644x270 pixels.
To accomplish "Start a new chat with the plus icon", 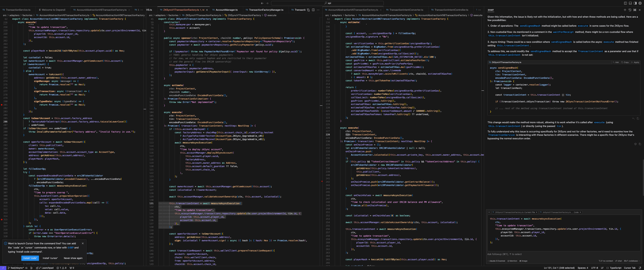I will [x=625, y=10].
